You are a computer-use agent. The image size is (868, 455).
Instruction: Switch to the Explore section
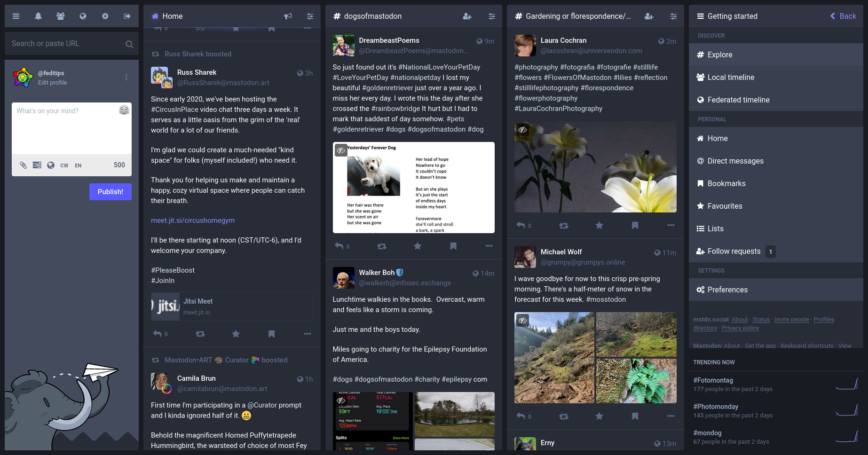(x=719, y=55)
